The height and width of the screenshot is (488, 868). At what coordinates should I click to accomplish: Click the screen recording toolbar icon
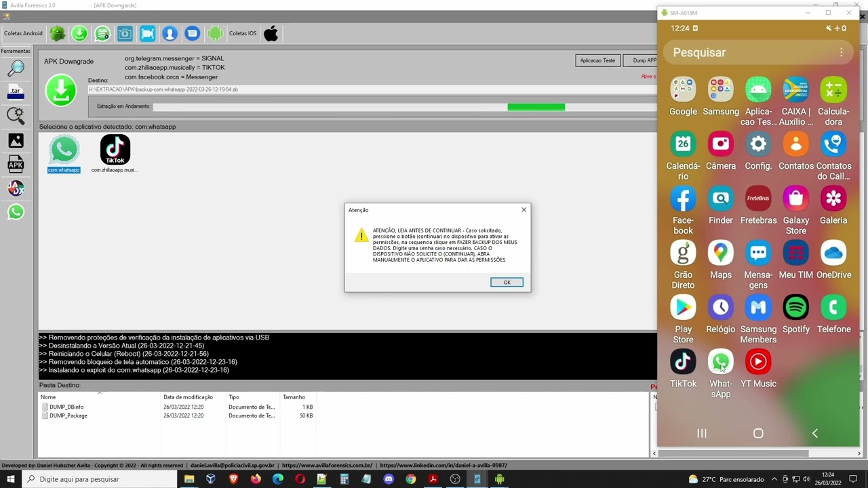coord(147,33)
